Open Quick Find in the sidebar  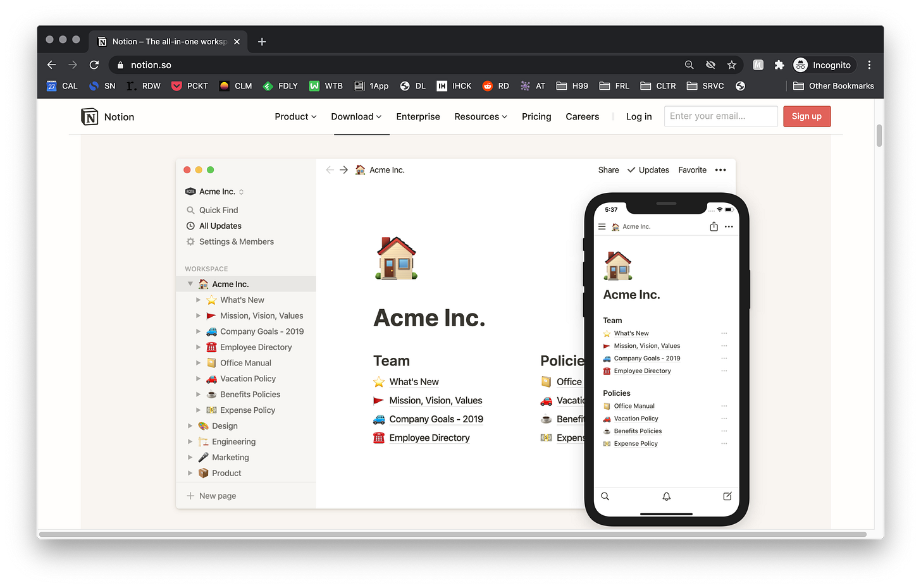click(x=212, y=210)
